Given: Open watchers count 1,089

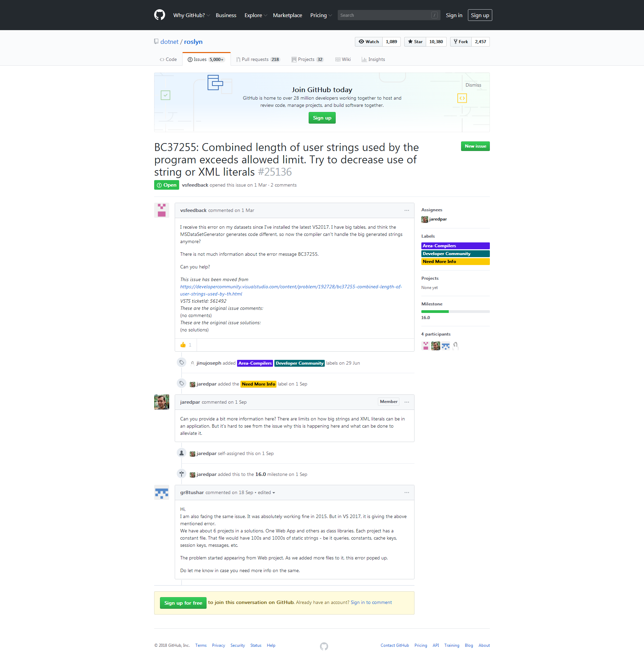Looking at the screenshot, I should click(x=392, y=42).
